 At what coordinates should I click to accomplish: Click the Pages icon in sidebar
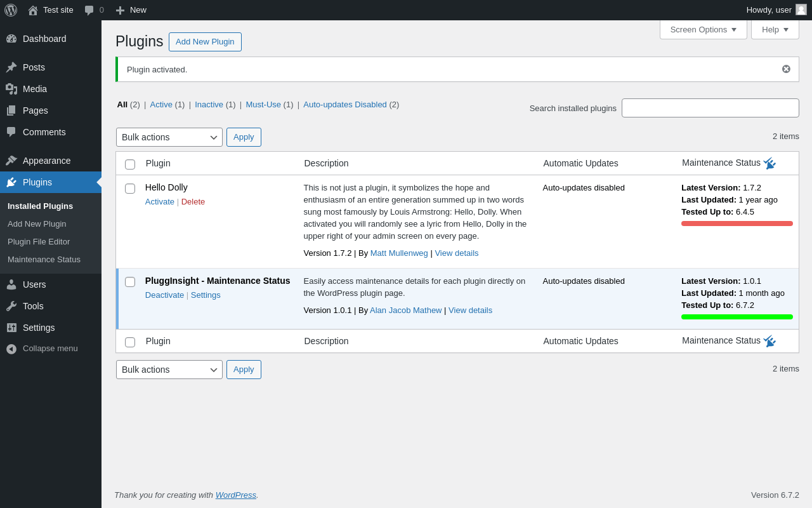pos(11,110)
